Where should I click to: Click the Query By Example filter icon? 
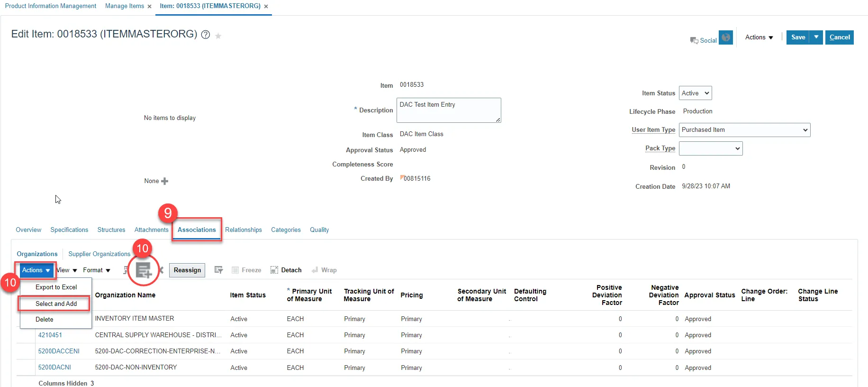pos(218,270)
